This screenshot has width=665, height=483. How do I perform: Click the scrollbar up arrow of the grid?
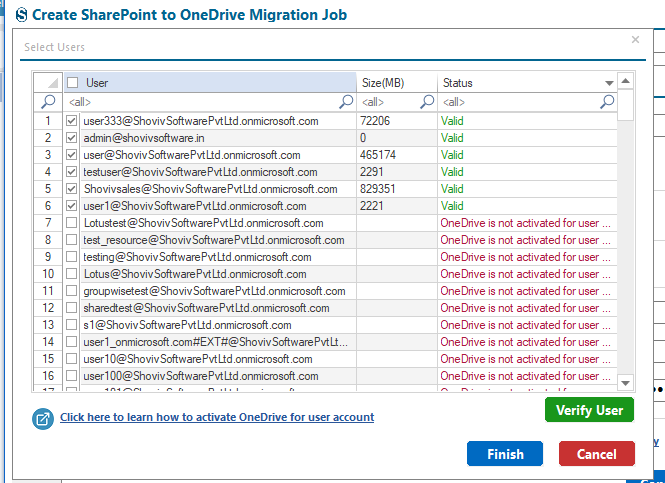[626, 81]
